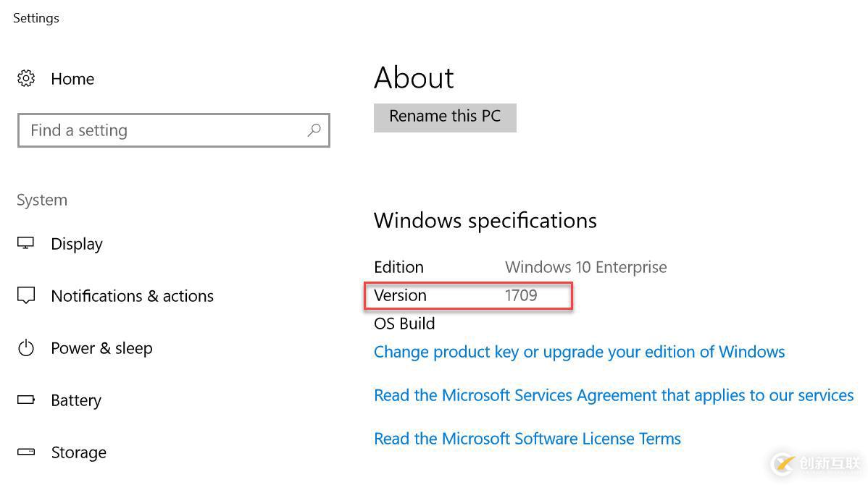Click the Rename this PC button
This screenshot has width=868, height=485.
[x=444, y=117]
